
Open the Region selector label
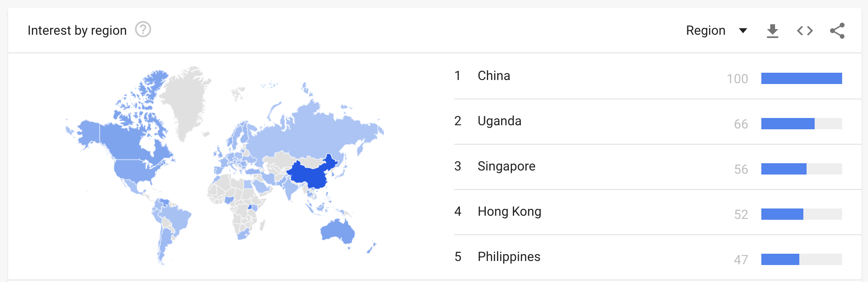pyautogui.click(x=706, y=31)
